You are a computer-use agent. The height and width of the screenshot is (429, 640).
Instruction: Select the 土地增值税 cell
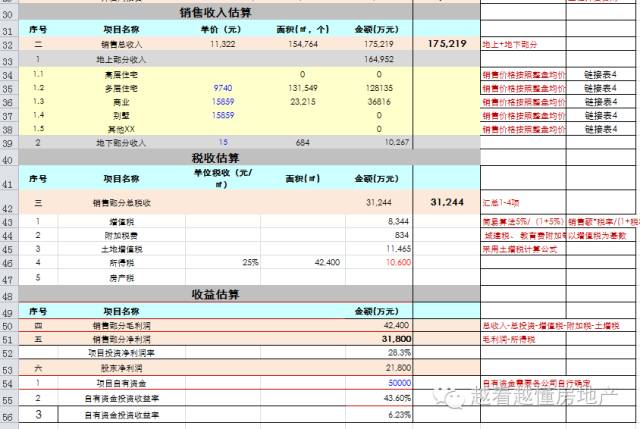point(121,249)
